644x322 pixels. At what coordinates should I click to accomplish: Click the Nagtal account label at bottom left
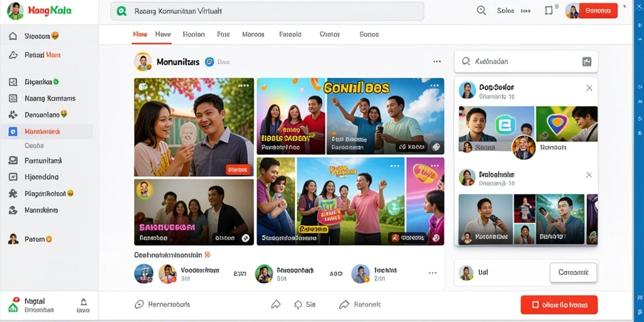[x=35, y=301]
